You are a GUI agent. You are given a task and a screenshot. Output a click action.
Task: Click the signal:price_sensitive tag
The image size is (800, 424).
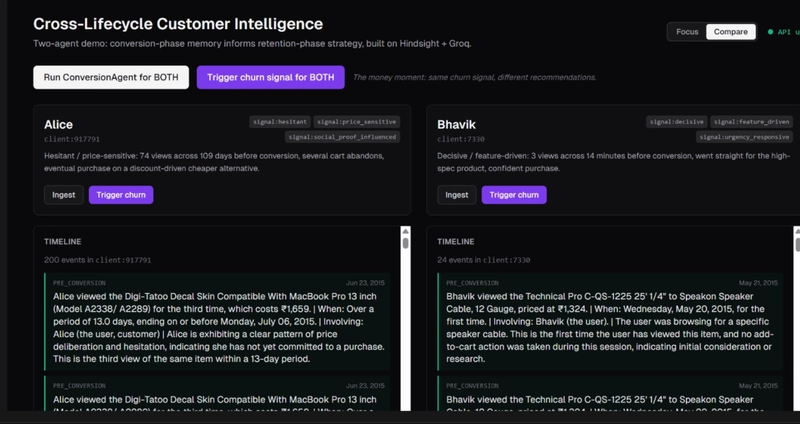(356, 121)
